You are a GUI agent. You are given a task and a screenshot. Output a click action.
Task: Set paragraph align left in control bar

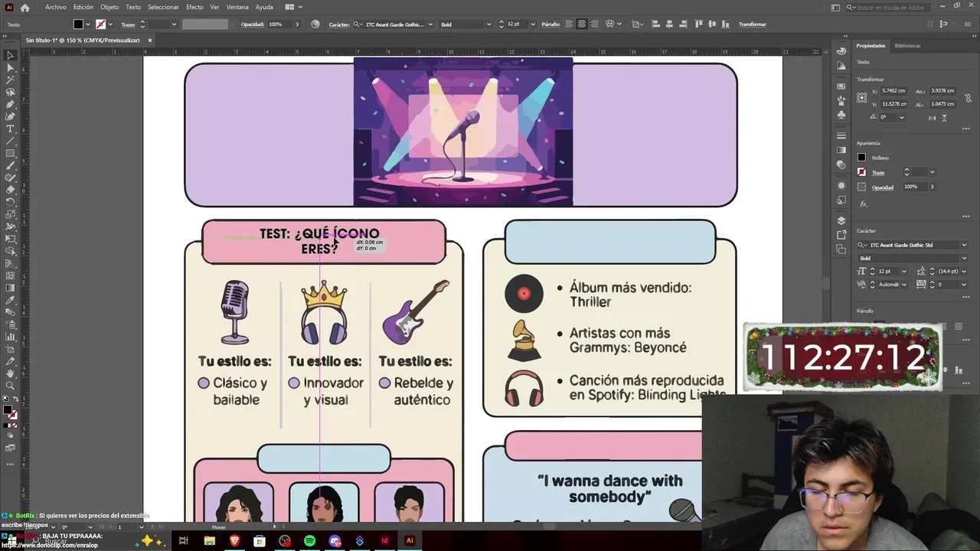pyautogui.click(x=569, y=24)
